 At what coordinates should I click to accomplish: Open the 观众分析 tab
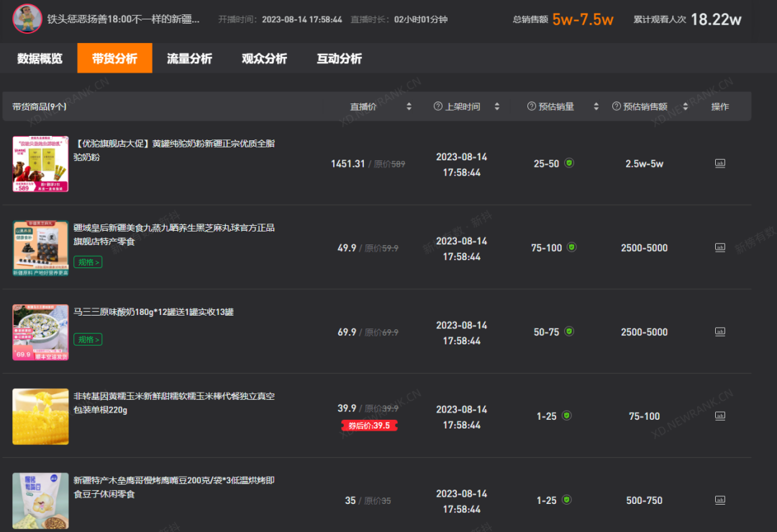click(264, 58)
